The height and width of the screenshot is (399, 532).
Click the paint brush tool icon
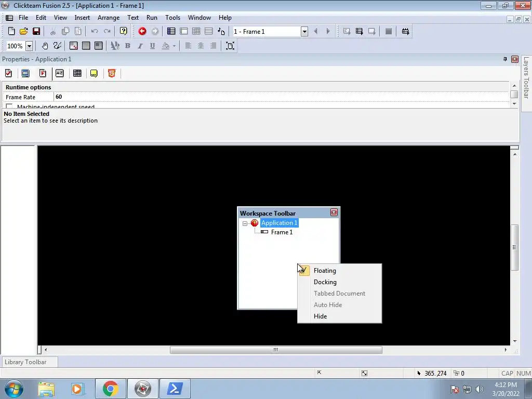(x=57, y=46)
